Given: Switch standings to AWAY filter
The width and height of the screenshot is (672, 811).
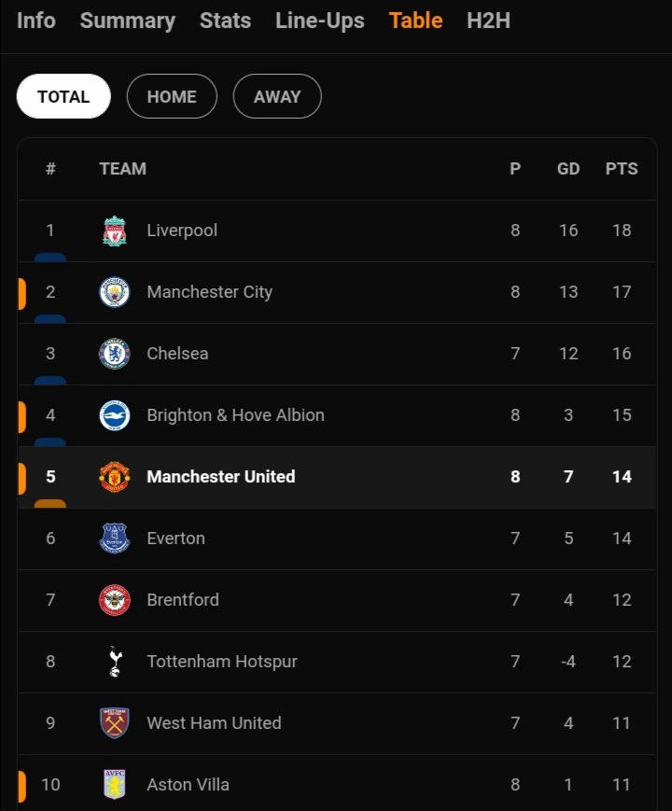Looking at the screenshot, I should click(277, 96).
